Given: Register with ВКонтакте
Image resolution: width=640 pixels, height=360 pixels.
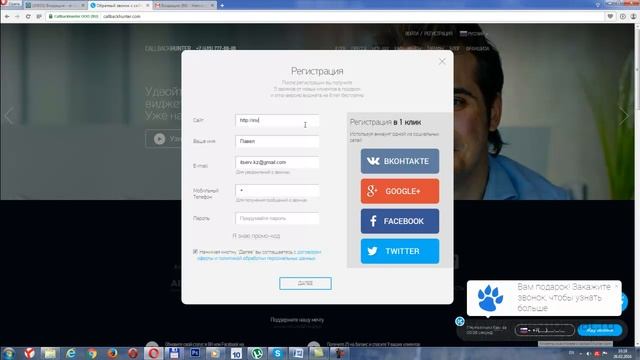Looking at the screenshot, I should [x=400, y=161].
